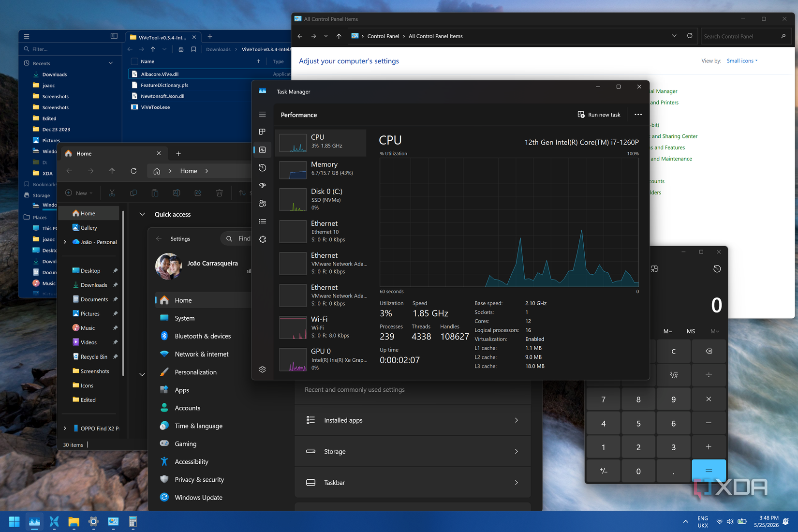Go up one level in Control Panel
Screen dimensions: 798x532
[339, 36]
